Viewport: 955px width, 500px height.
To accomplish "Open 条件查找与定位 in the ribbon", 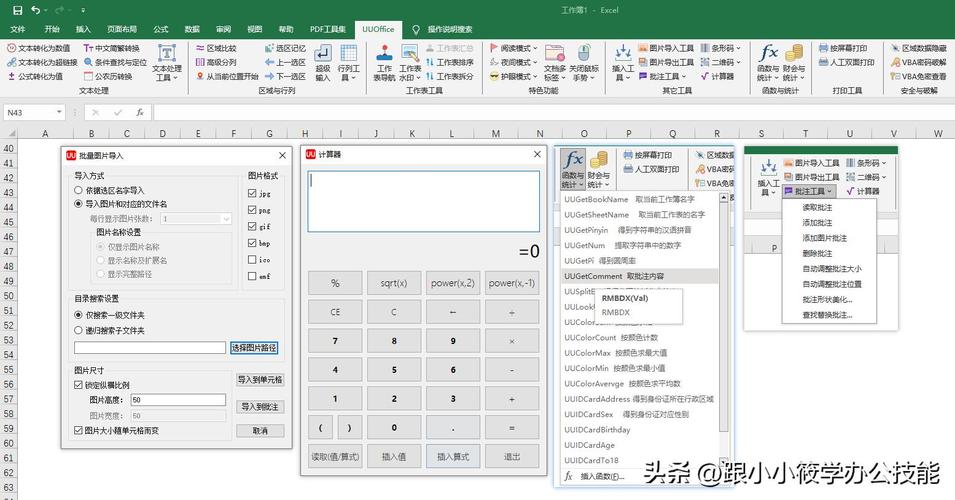I will [115, 62].
